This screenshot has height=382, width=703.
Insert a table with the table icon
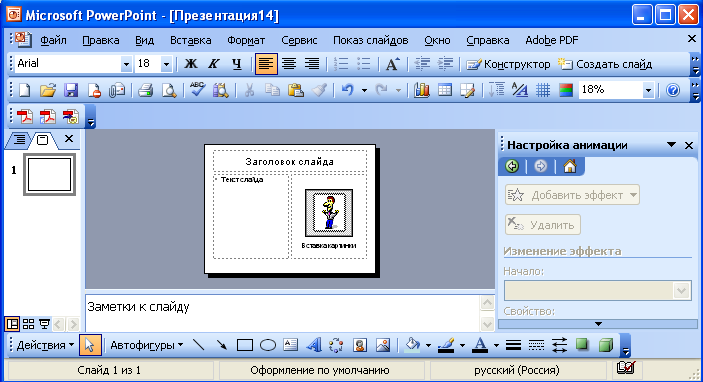pos(445,90)
